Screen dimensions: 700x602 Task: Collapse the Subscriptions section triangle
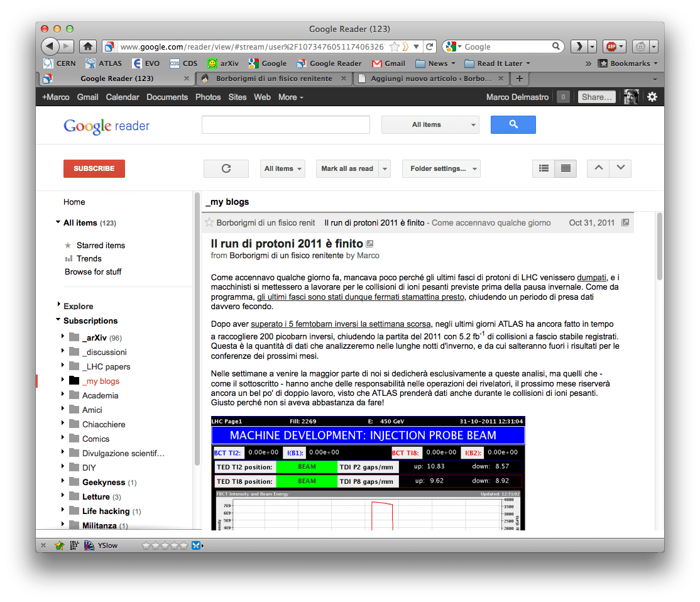[x=58, y=320]
